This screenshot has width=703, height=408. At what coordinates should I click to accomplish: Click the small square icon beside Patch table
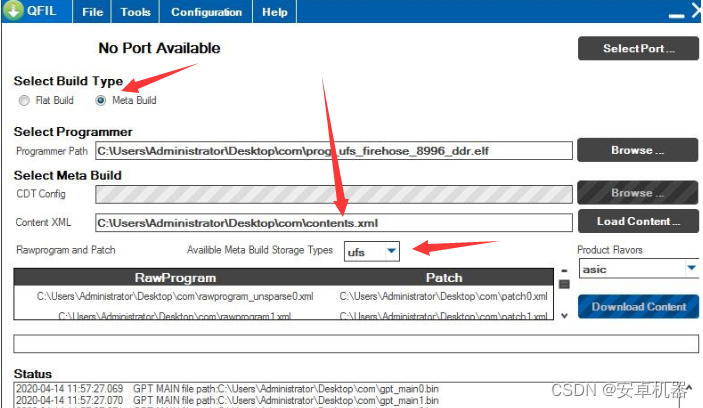[x=564, y=284]
